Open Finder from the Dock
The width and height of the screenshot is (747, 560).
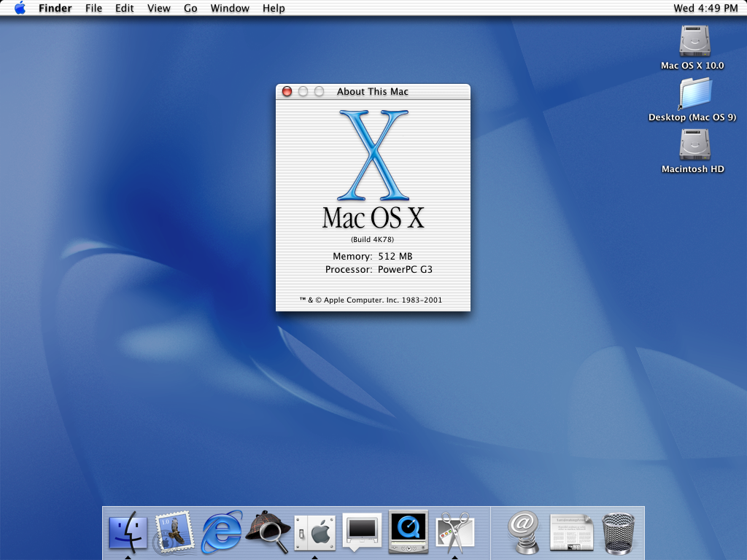coord(128,532)
